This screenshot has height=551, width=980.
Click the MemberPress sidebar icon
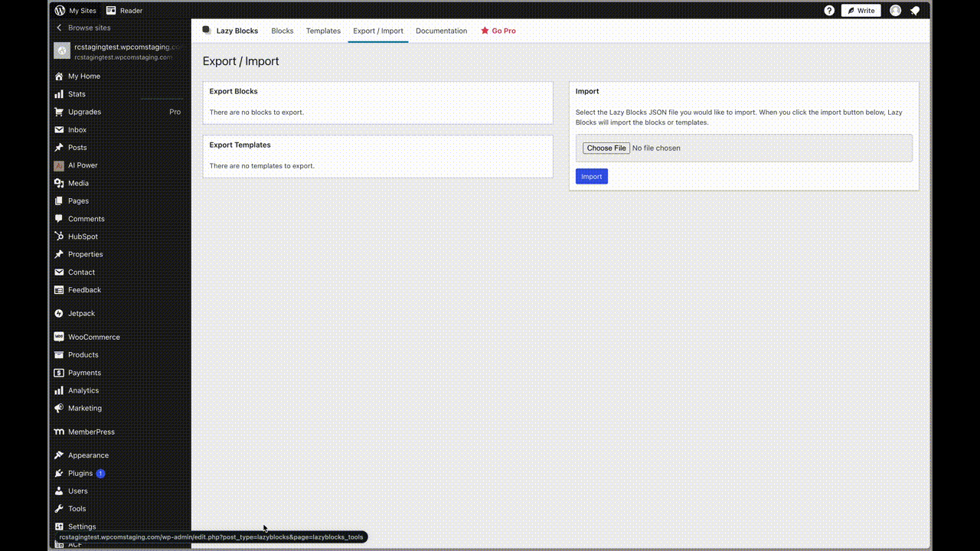coord(59,432)
